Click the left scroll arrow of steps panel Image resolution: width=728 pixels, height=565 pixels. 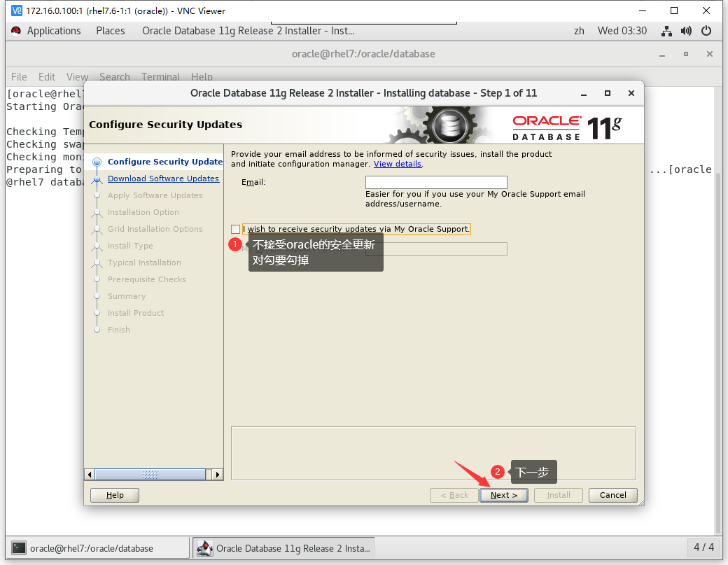pos(90,475)
